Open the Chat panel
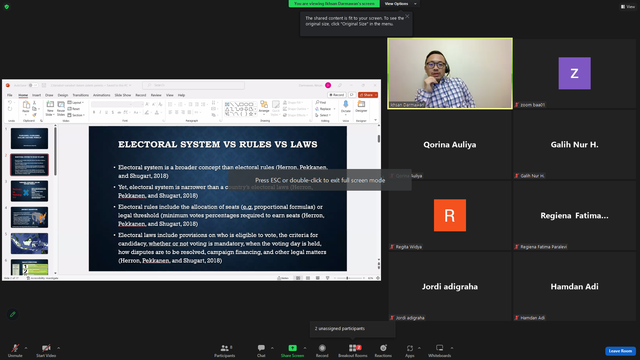 click(261, 350)
